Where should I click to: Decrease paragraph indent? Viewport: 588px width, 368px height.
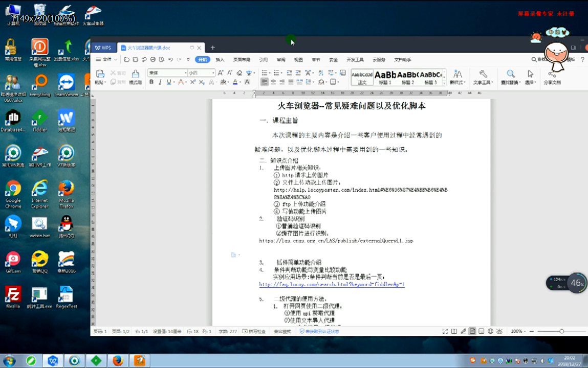pos(289,73)
